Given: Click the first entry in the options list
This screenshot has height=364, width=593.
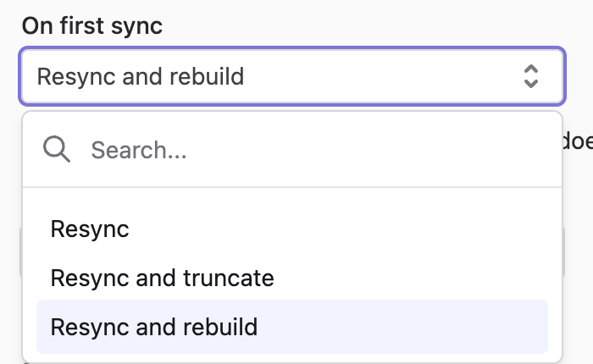Looking at the screenshot, I should tap(90, 229).
